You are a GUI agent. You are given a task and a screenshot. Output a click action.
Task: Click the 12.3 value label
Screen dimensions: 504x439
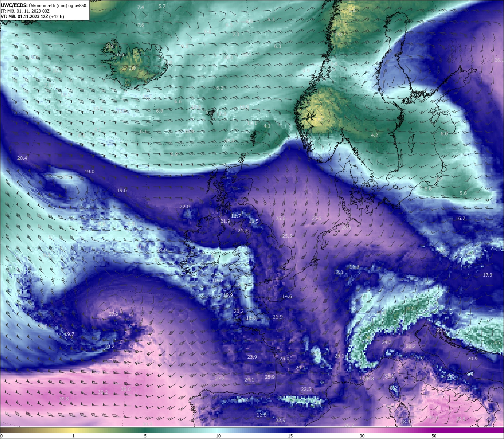(x=338, y=272)
